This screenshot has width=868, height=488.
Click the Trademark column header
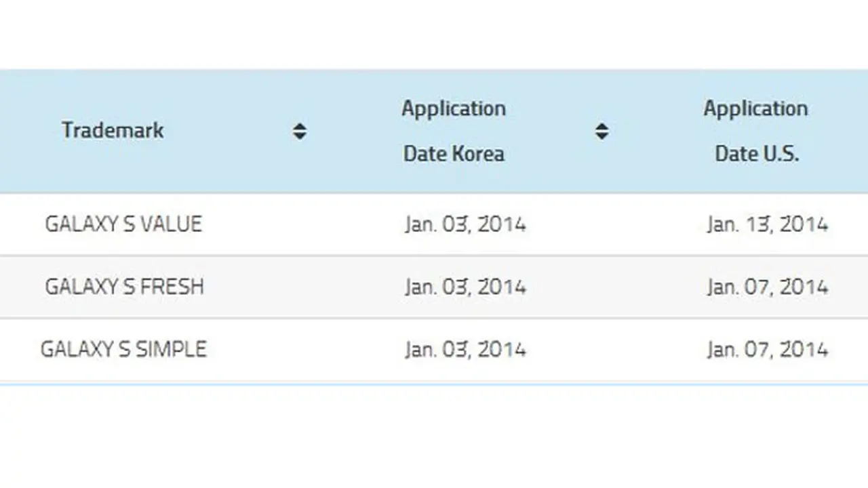coord(113,130)
